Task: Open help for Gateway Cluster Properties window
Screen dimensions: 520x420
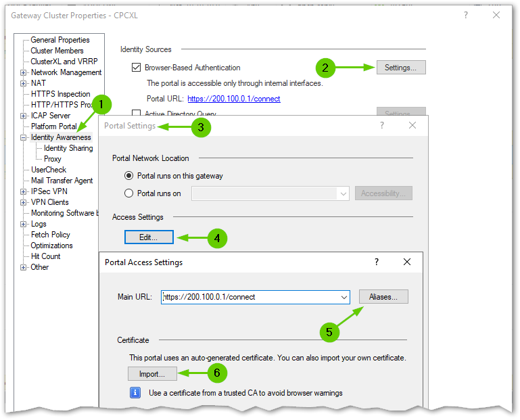Action: [466, 15]
